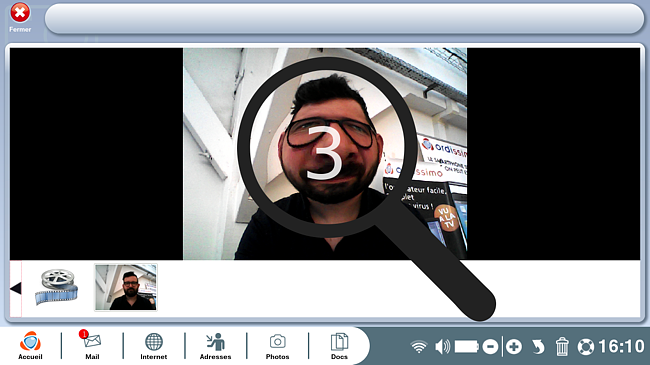The image size is (650, 365).
Task: Zoom out with the minus button
Action: (x=490, y=347)
